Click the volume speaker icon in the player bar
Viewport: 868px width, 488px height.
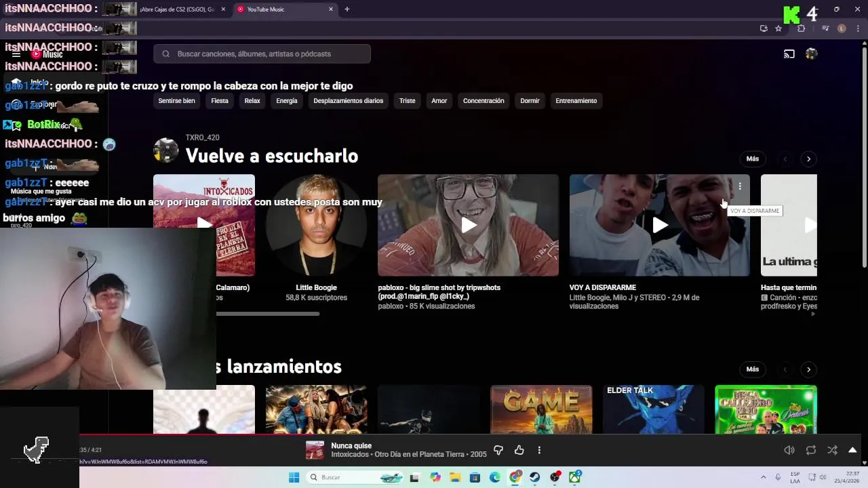pyautogui.click(x=789, y=450)
